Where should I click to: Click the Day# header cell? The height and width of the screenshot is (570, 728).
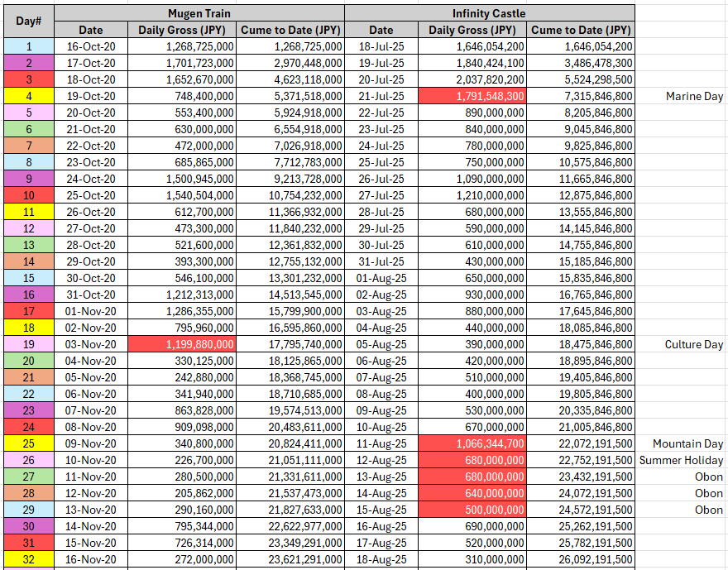pos(29,22)
